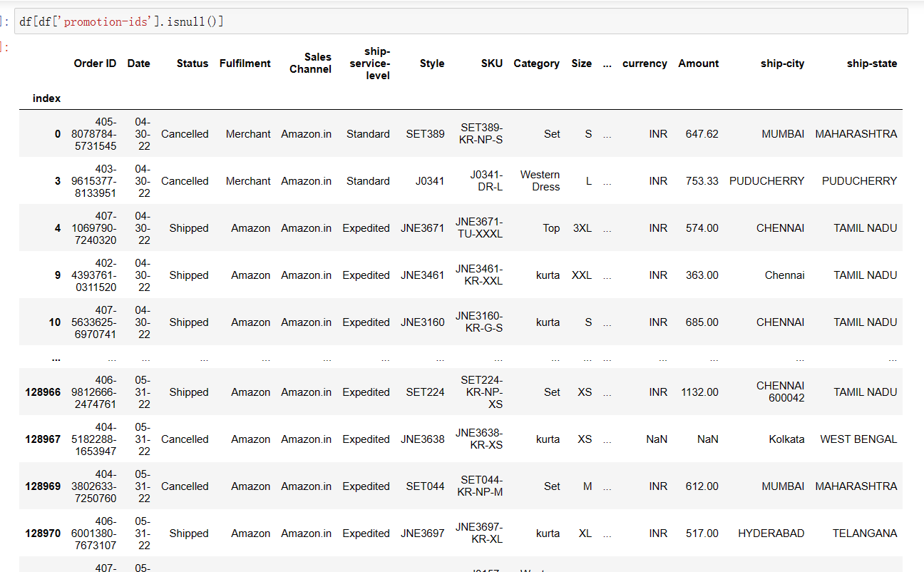Viewport: 924px width, 572px height.
Task: Click the Amount cell showing 1132.00
Action: (x=699, y=392)
